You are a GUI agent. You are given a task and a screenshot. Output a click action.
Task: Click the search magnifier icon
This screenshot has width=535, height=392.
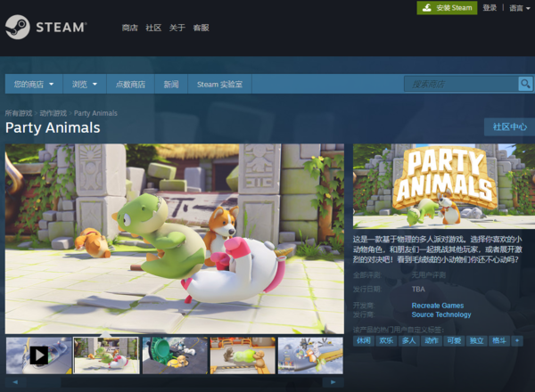pos(525,84)
